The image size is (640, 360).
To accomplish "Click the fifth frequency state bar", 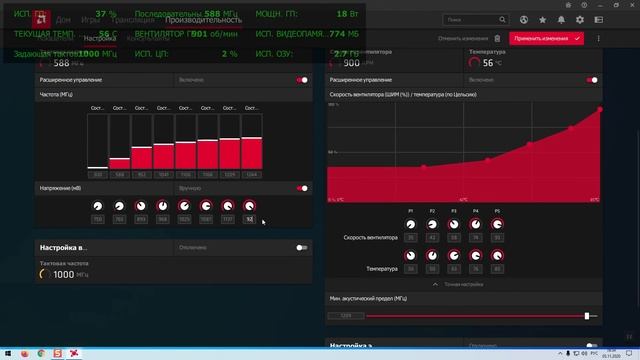I will 186,141.
